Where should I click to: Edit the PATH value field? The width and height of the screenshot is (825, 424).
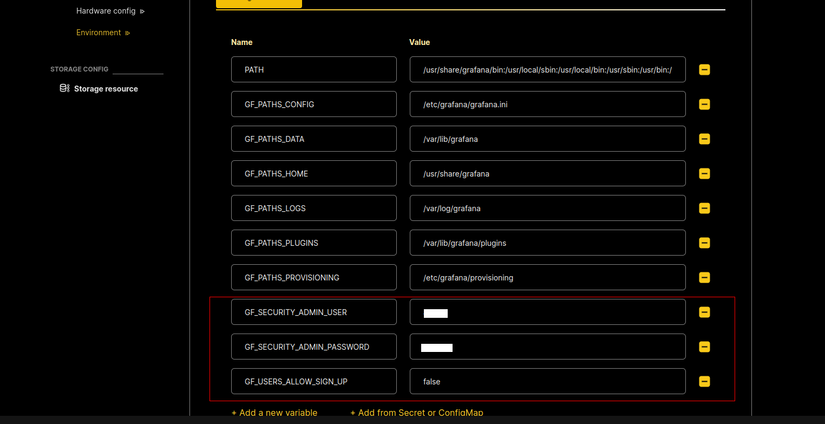(548, 69)
